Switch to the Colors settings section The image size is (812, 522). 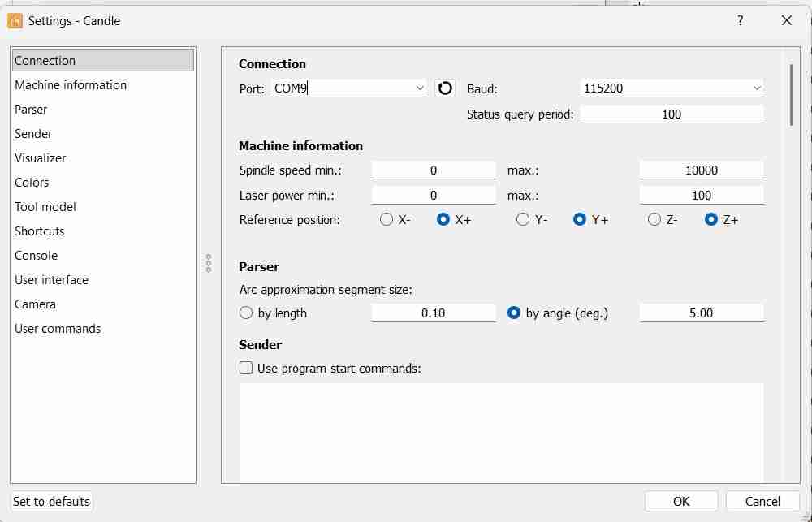(32, 182)
